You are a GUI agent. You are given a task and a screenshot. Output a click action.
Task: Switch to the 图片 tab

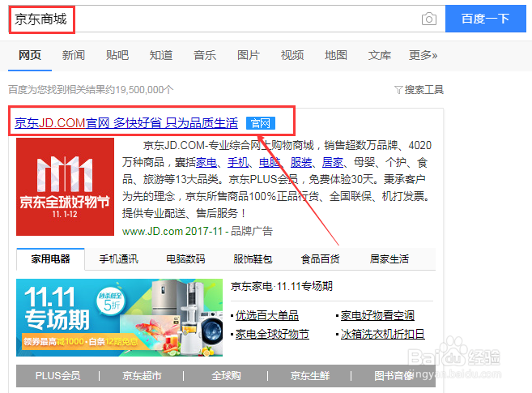point(249,55)
